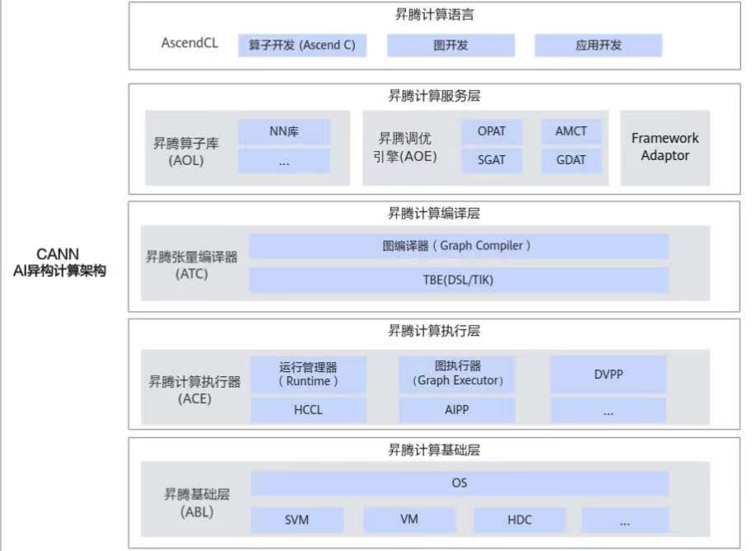Select the SVM box
The image size is (756, 551).
click(x=297, y=520)
